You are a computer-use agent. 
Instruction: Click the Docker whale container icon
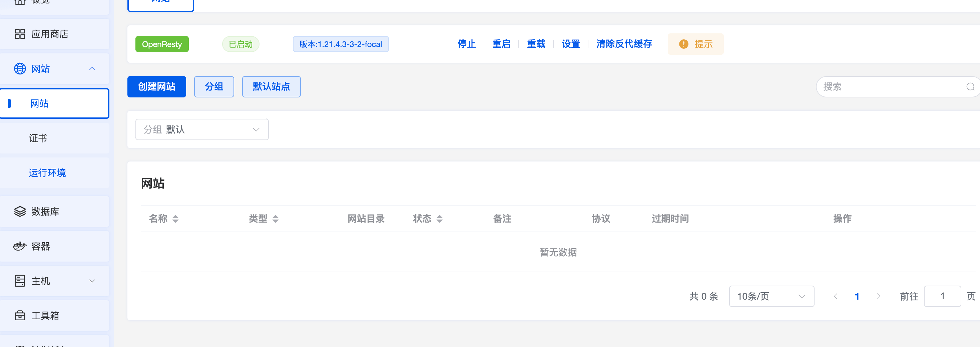pyautogui.click(x=20, y=246)
